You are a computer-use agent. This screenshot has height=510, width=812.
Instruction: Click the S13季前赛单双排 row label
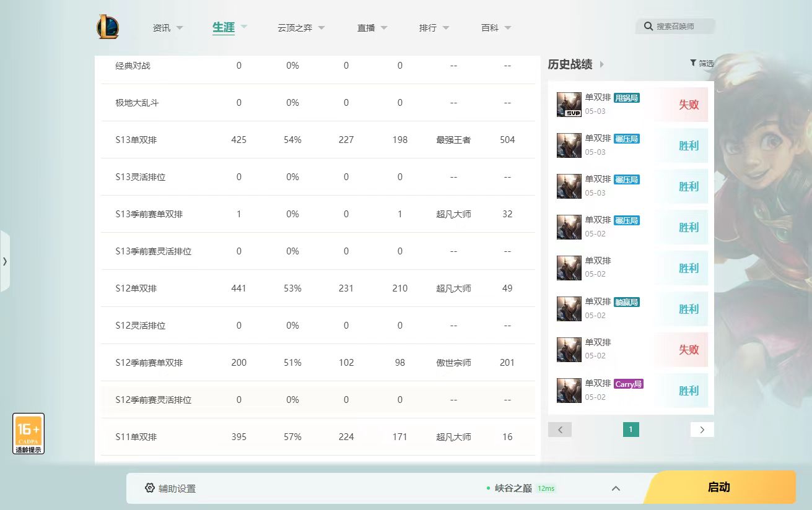(x=149, y=214)
